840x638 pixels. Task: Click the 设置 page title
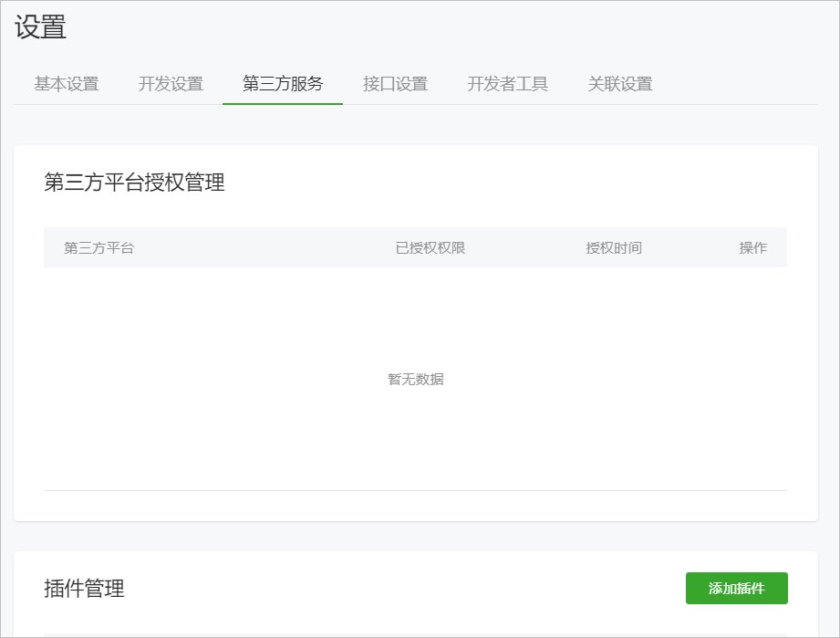40,27
